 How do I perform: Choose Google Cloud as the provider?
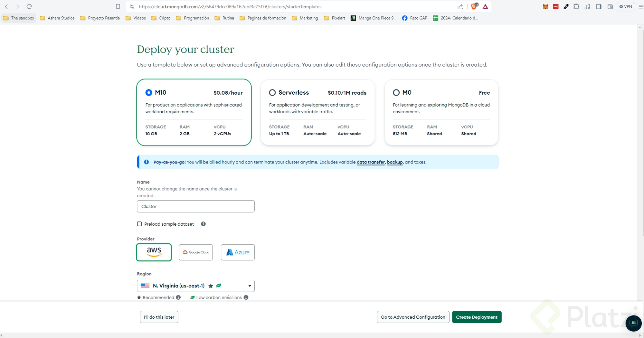point(196,252)
